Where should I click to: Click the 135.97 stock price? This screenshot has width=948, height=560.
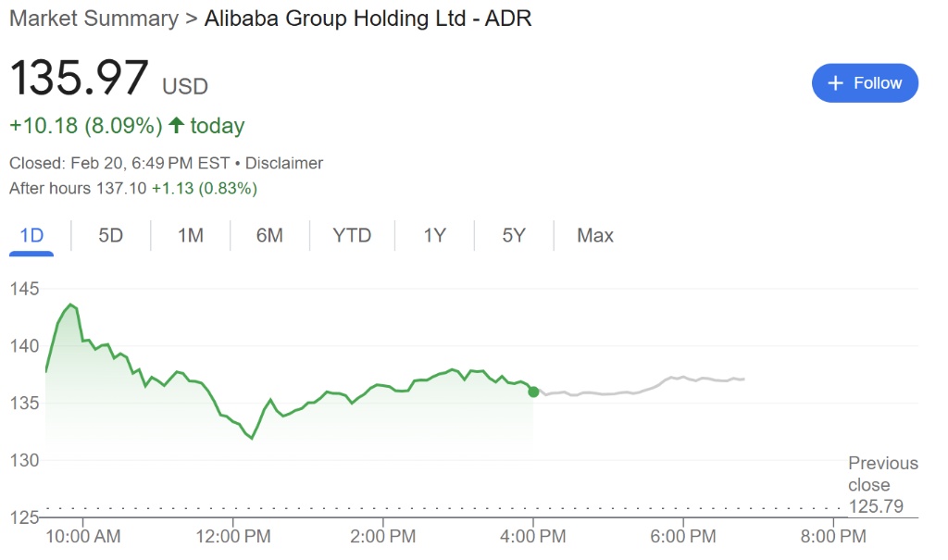click(x=79, y=78)
